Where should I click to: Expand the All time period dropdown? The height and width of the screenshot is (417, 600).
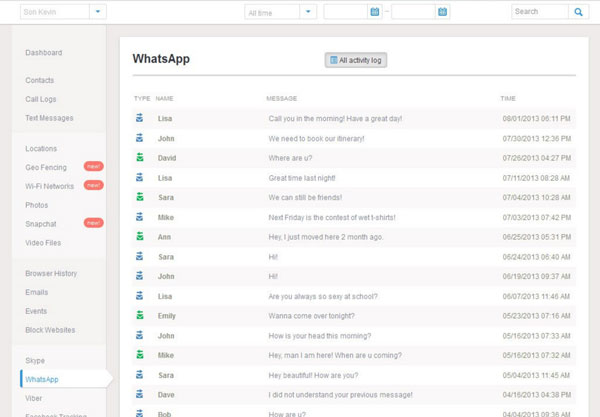(308, 12)
